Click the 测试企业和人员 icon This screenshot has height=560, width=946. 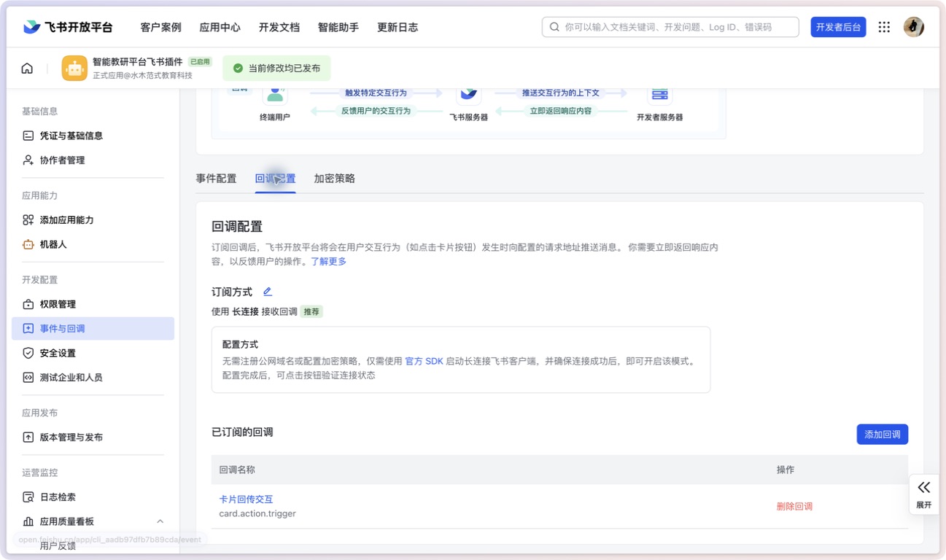28,377
